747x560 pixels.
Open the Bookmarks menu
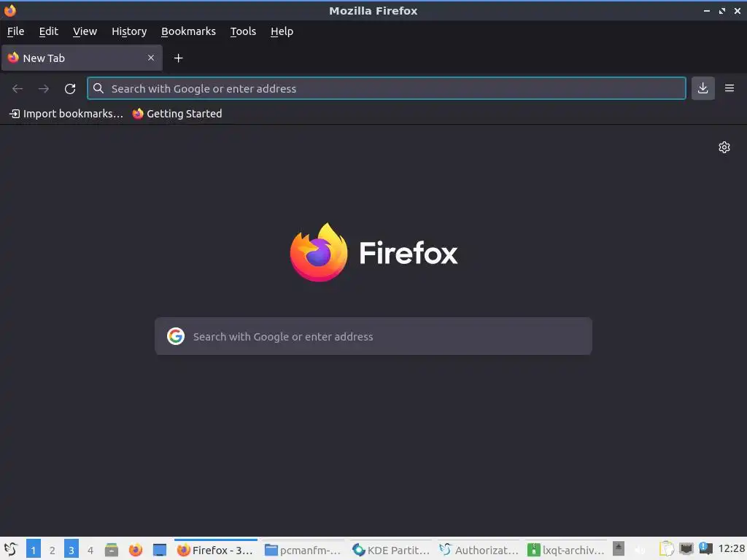188,31
